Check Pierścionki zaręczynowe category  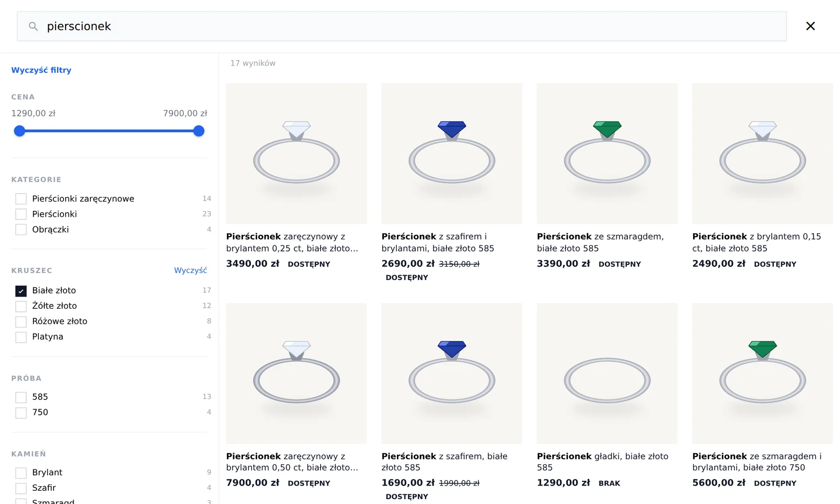pos(21,199)
